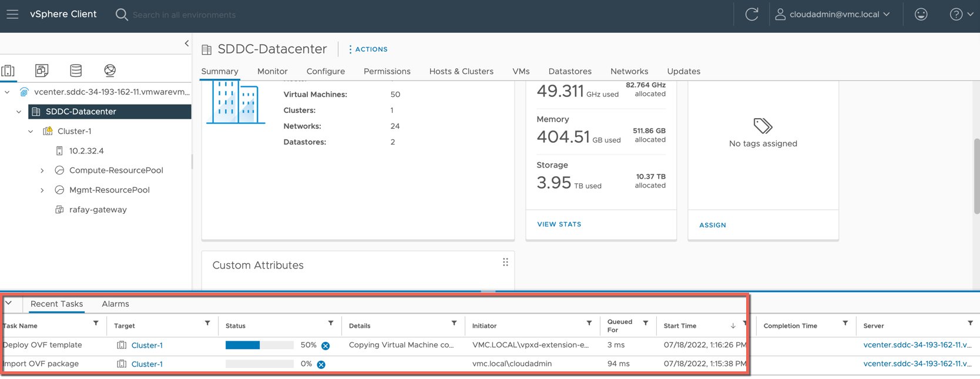Switch to Networking inventory view
Viewport: 980px width, 379px height.
click(110, 71)
